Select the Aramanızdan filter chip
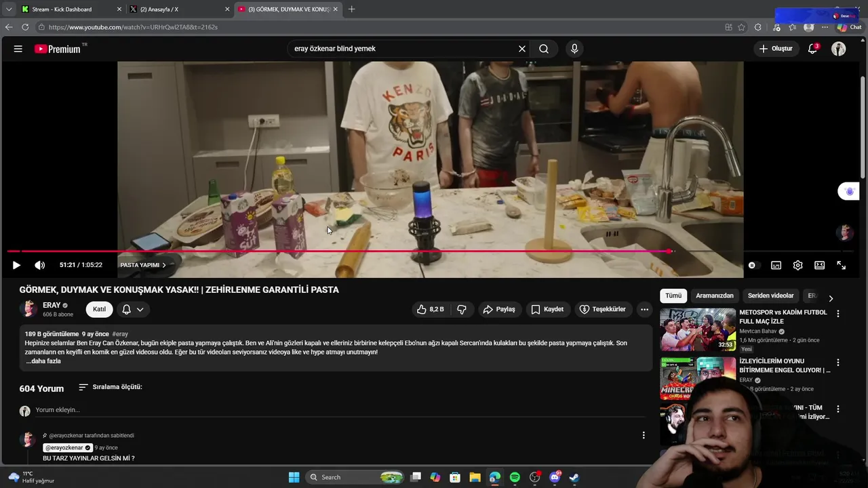This screenshot has width=868, height=488. 715,296
